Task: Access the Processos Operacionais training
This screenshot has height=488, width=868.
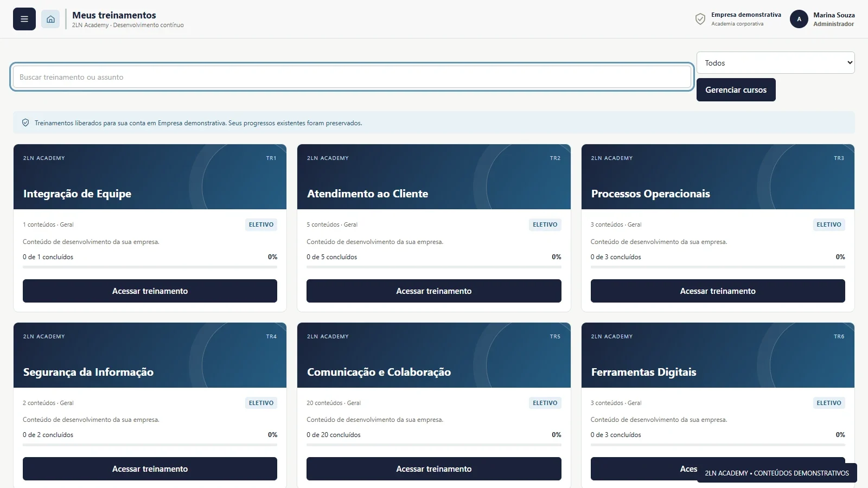Action: point(718,291)
